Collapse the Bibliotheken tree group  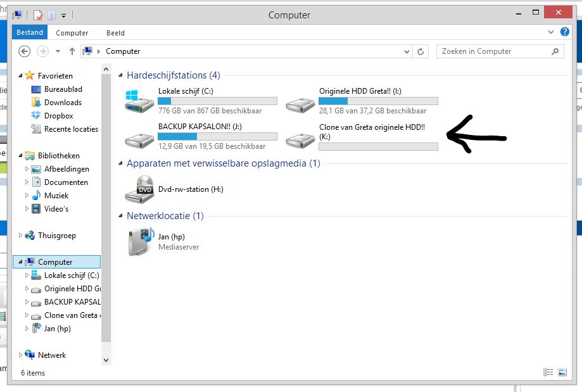click(x=20, y=156)
